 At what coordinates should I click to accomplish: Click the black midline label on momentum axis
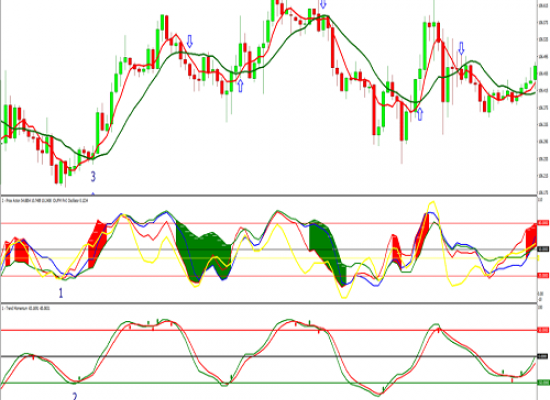click(543, 356)
